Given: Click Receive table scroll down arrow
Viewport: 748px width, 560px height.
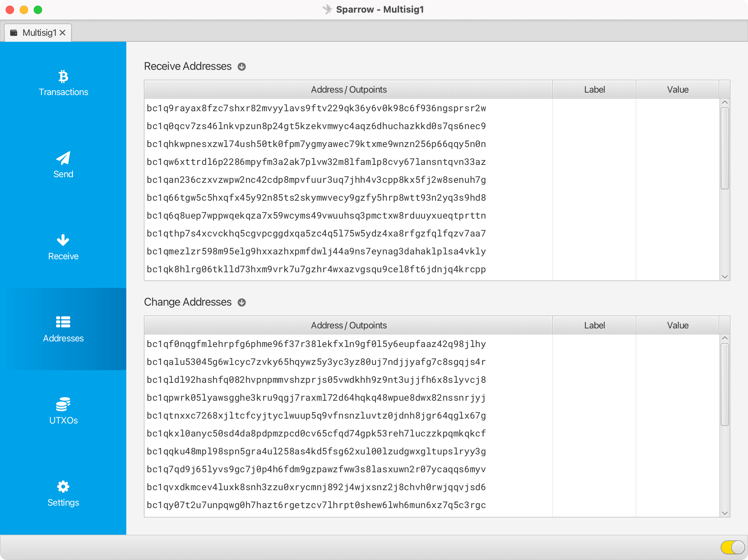Looking at the screenshot, I should click(725, 277).
